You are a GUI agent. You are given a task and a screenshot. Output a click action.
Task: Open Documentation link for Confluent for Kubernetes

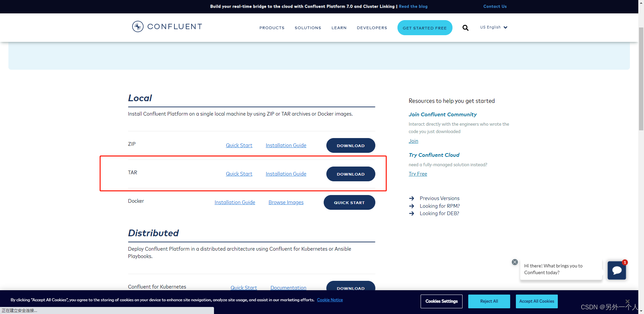click(x=288, y=288)
